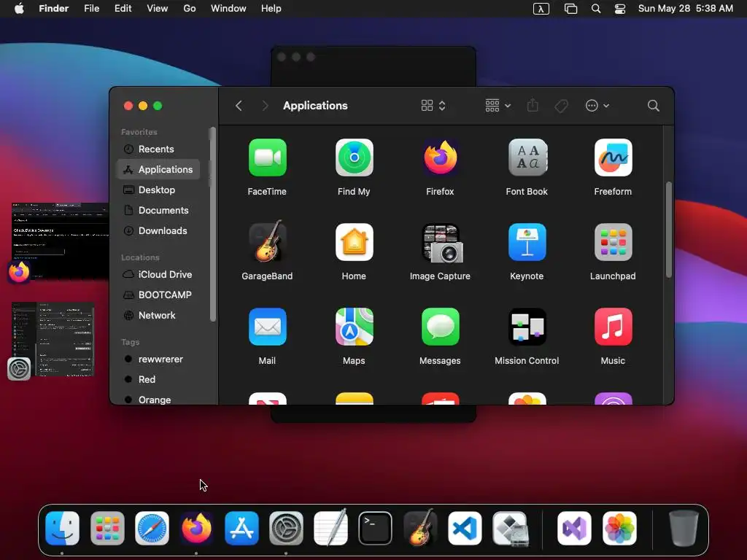This screenshot has height=560, width=747.
Task: Select Applications in the sidebar
Action: (158, 169)
